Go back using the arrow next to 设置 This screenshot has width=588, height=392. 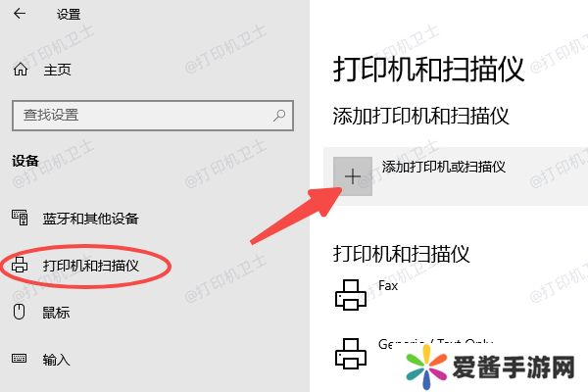point(20,14)
